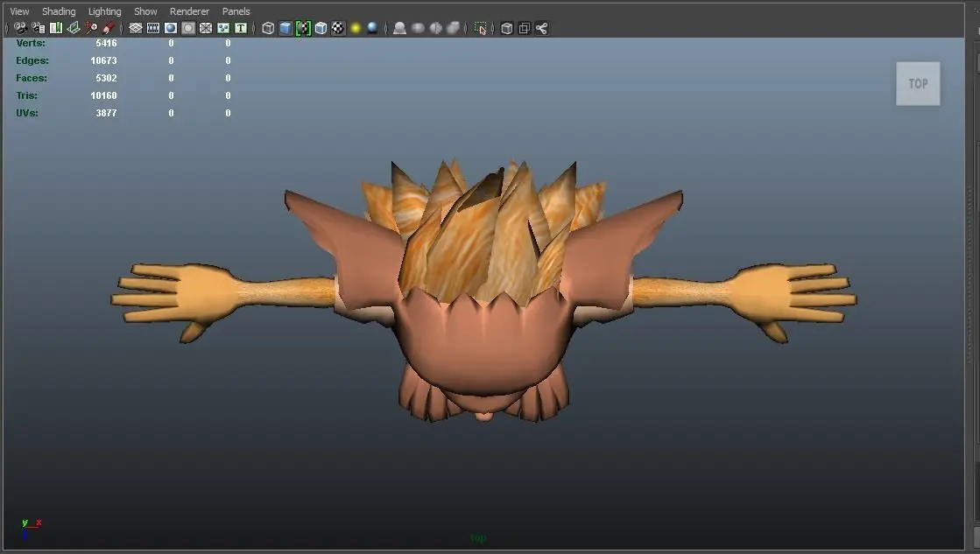Viewport: 980px width, 554px height.
Task: Toggle the Film Gate overlay
Action: click(x=153, y=28)
